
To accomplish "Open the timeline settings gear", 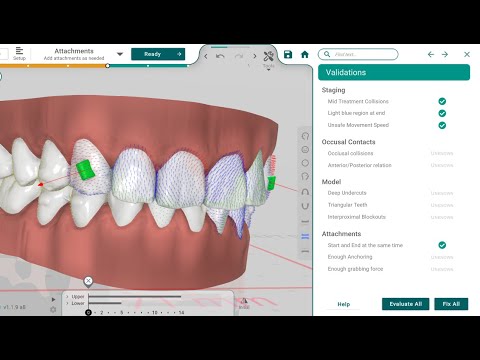I will coord(53,310).
